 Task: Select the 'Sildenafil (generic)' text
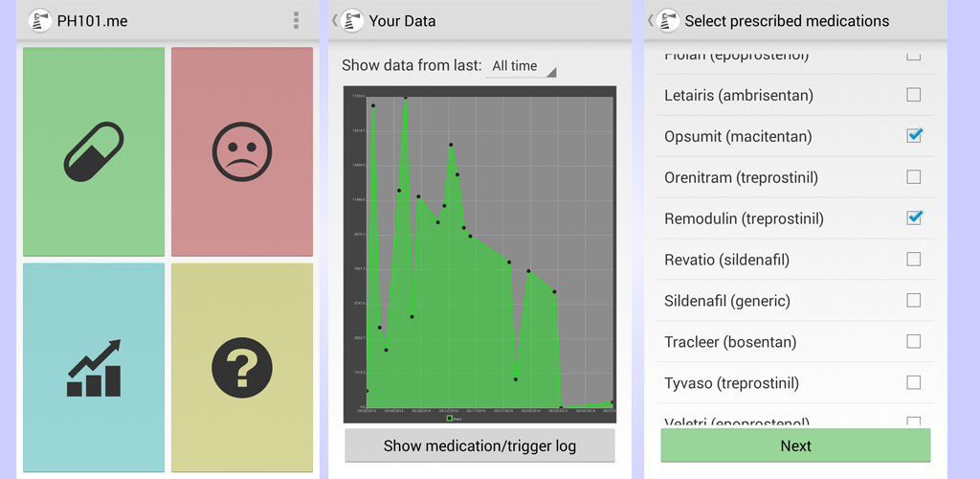click(x=727, y=302)
